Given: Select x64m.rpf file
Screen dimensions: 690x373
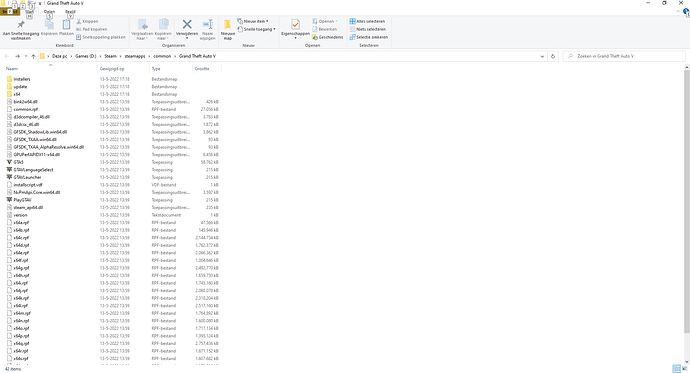Looking at the screenshot, I should (x=19, y=313).
